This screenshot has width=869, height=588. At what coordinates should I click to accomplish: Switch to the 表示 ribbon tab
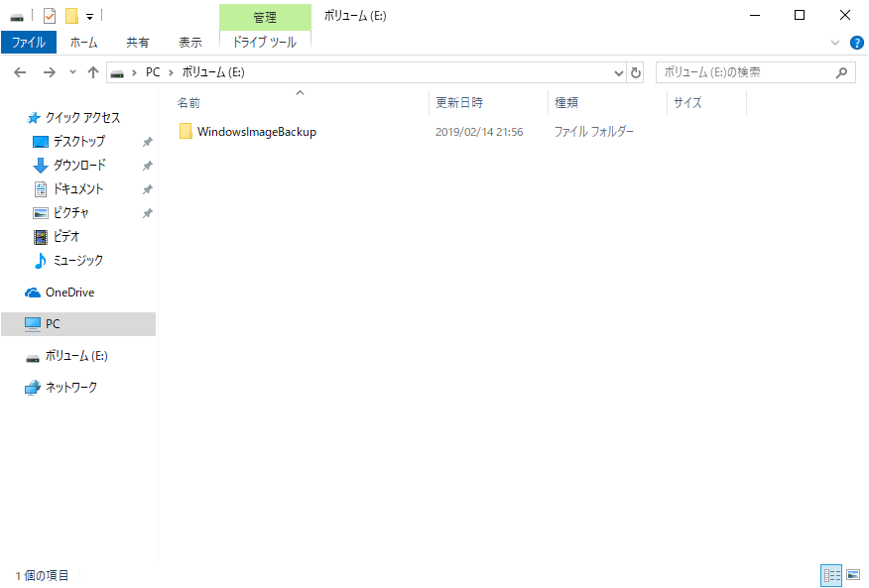[190, 42]
